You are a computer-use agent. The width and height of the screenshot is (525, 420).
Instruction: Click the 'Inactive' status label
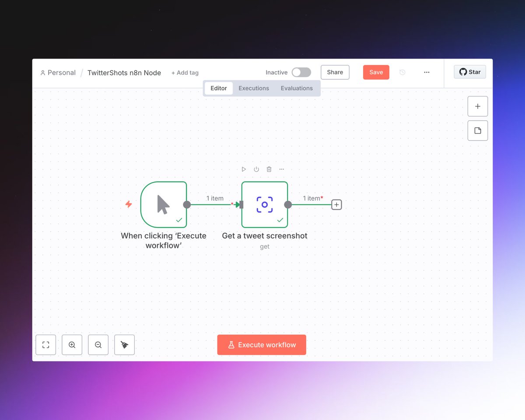click(276, 73)
